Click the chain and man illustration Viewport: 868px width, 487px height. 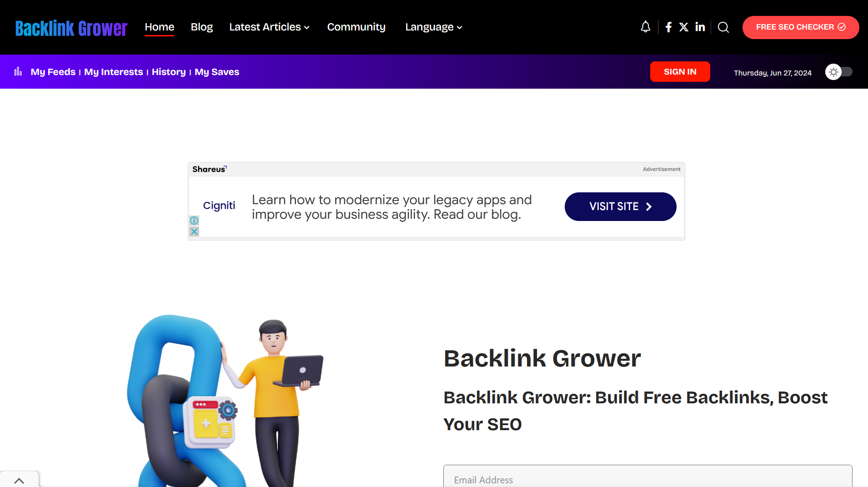(x=225, y=401)
